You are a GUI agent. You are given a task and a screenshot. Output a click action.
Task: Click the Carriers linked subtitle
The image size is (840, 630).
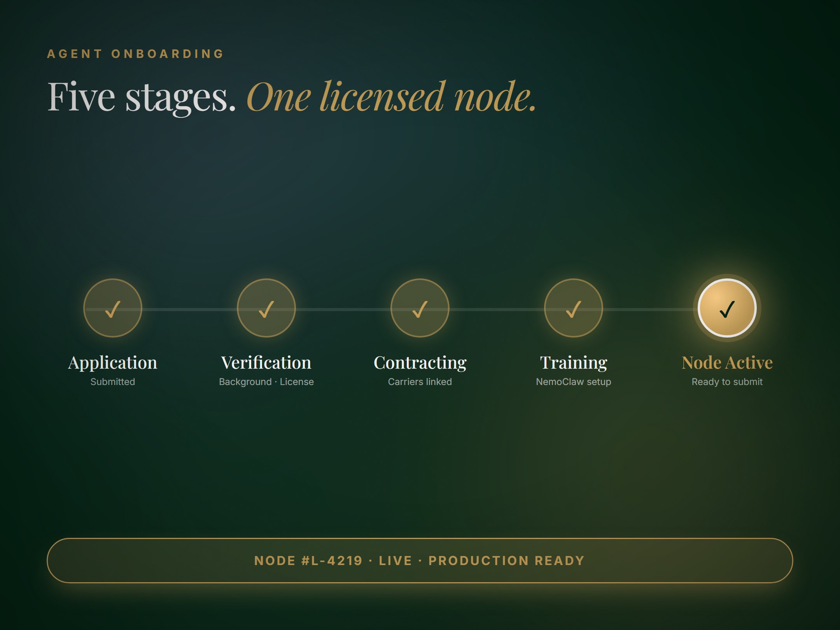coord(420,382)
